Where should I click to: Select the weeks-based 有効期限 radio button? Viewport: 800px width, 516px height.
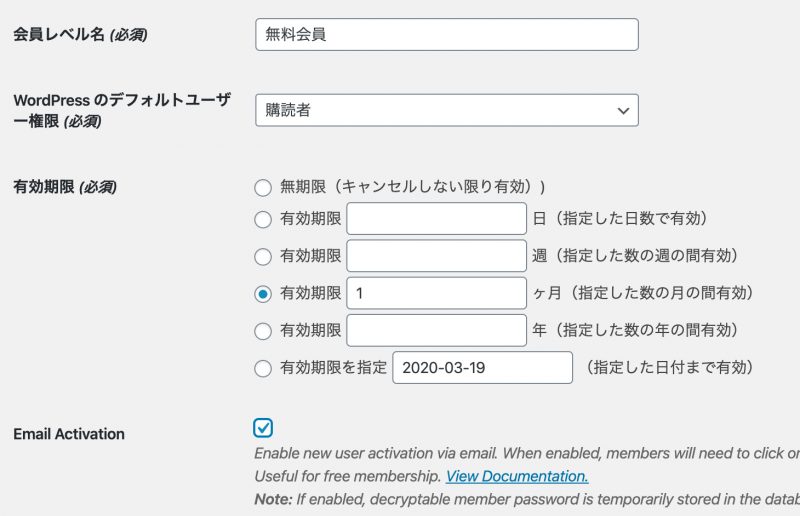point(263,257)
